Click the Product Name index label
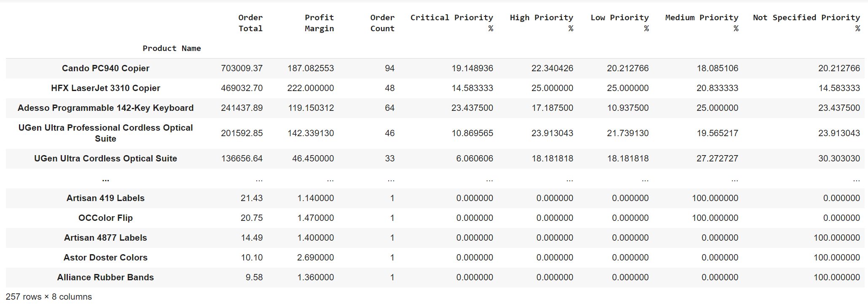 [172, 48]
